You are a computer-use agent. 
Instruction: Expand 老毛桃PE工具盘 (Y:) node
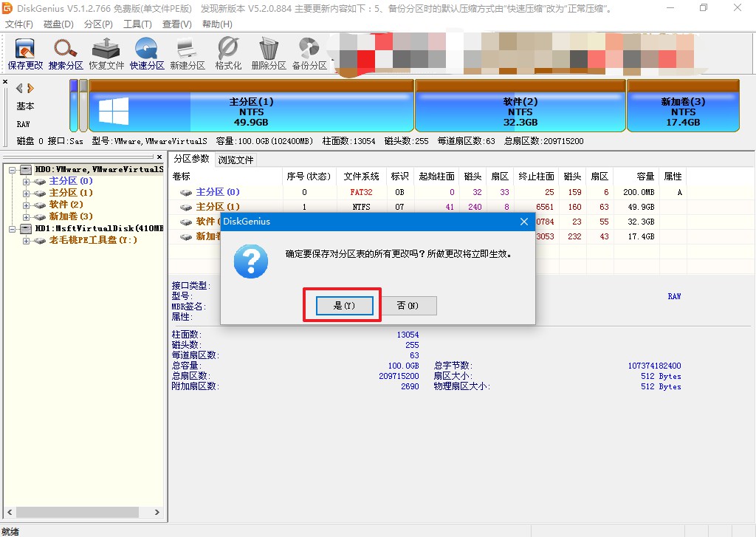(x=27, y=241)
